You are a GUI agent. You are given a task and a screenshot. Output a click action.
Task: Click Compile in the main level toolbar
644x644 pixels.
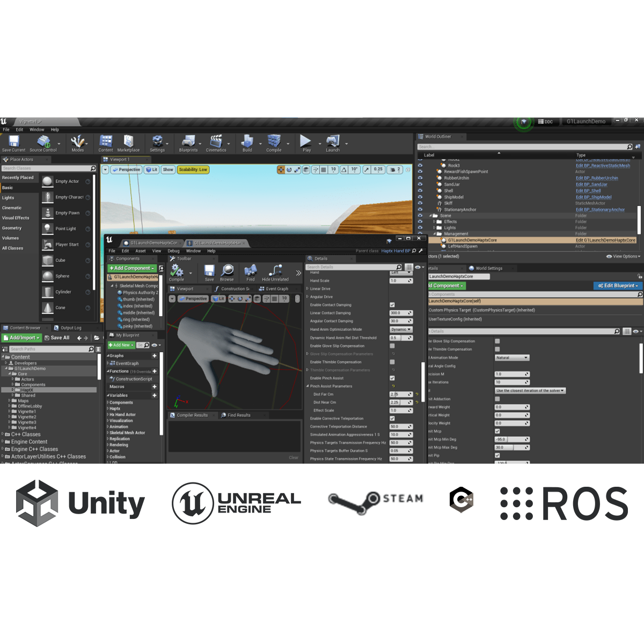pos(274,143)
